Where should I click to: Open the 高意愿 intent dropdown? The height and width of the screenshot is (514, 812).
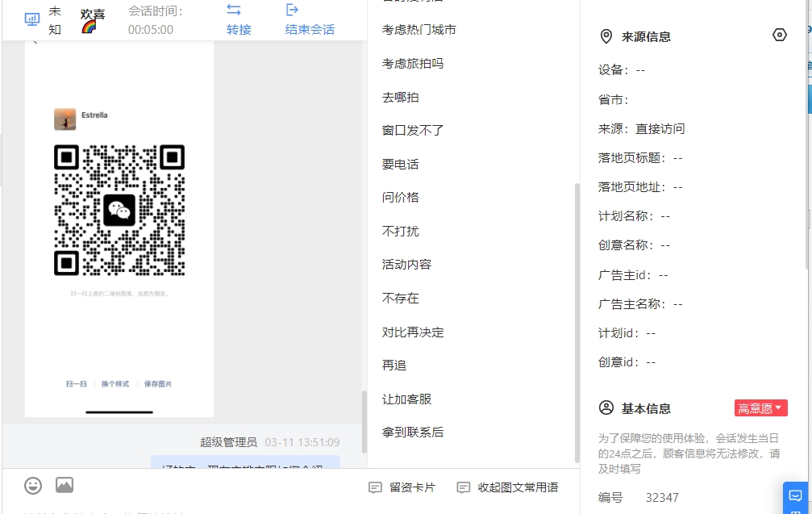tap(760, 408)
